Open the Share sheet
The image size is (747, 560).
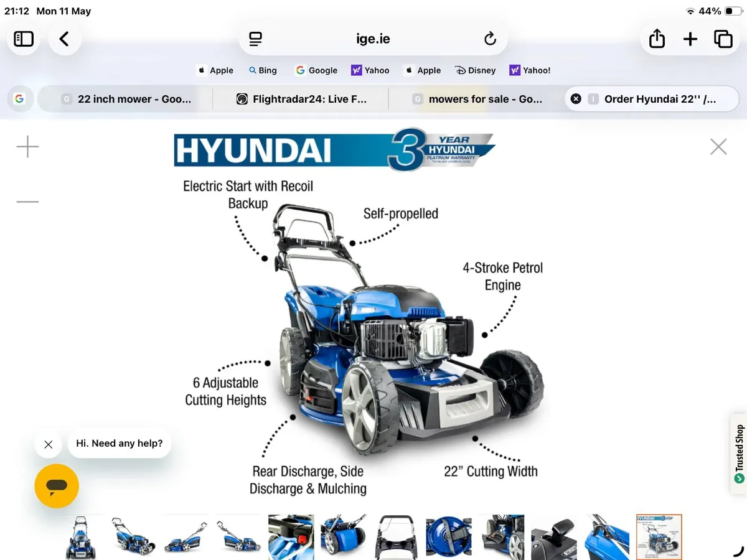(x=657, y=39)
